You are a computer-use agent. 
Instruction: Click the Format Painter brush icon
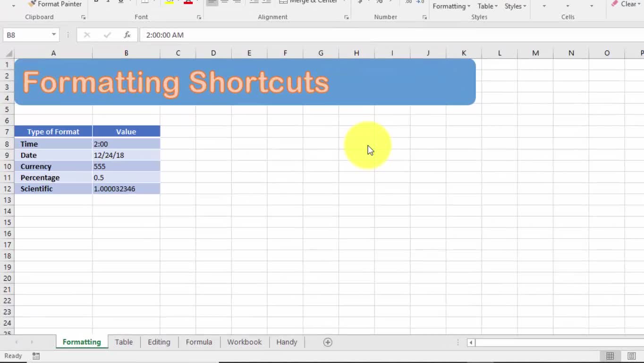point(32,4)
